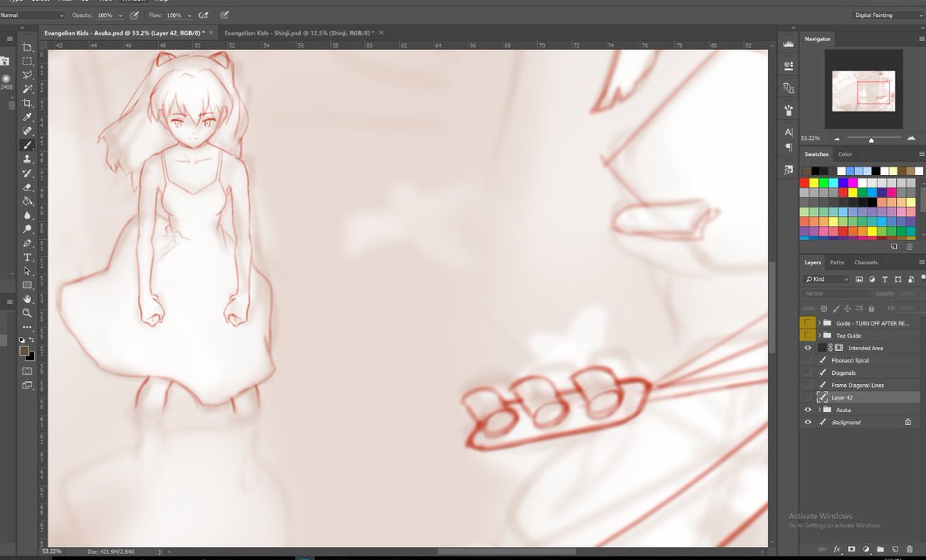
Task: Open the Brush Presets panel icon
Action: 788,110
